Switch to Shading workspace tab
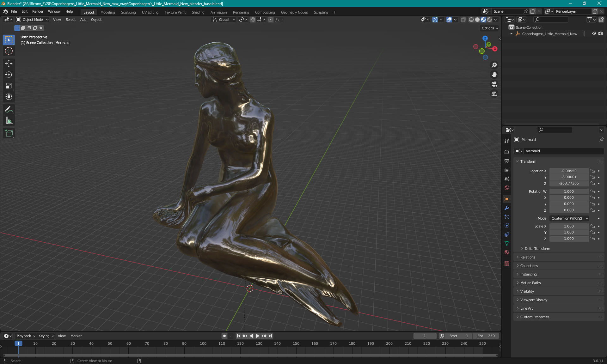This screenshot has width=607, height=364. (198, 12)
